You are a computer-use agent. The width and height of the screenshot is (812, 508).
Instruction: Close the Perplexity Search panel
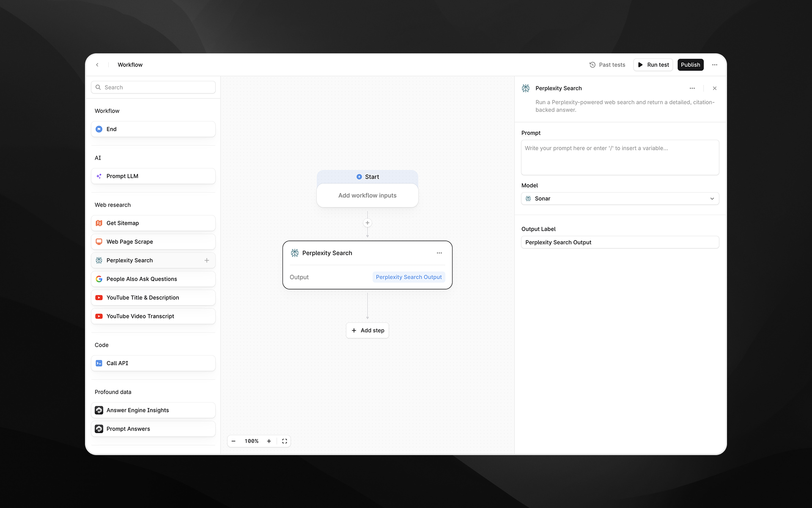coord(715,88)
